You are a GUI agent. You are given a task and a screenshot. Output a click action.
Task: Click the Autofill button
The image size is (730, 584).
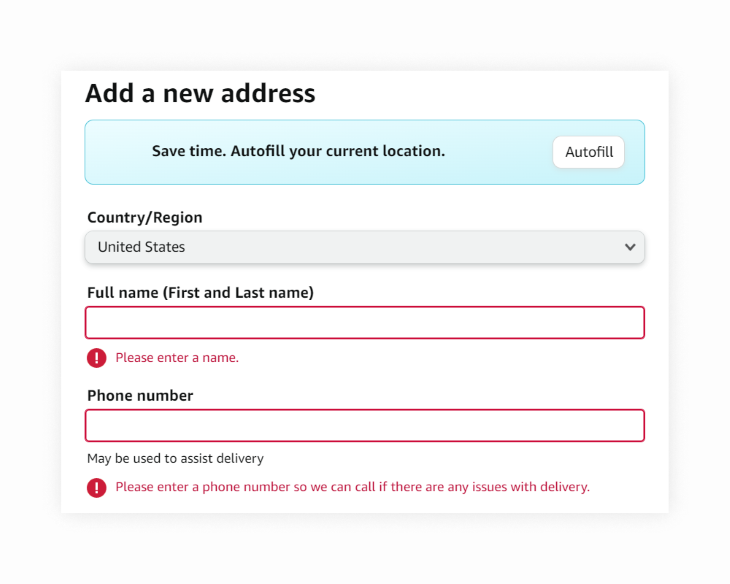[x=588, y=152]
